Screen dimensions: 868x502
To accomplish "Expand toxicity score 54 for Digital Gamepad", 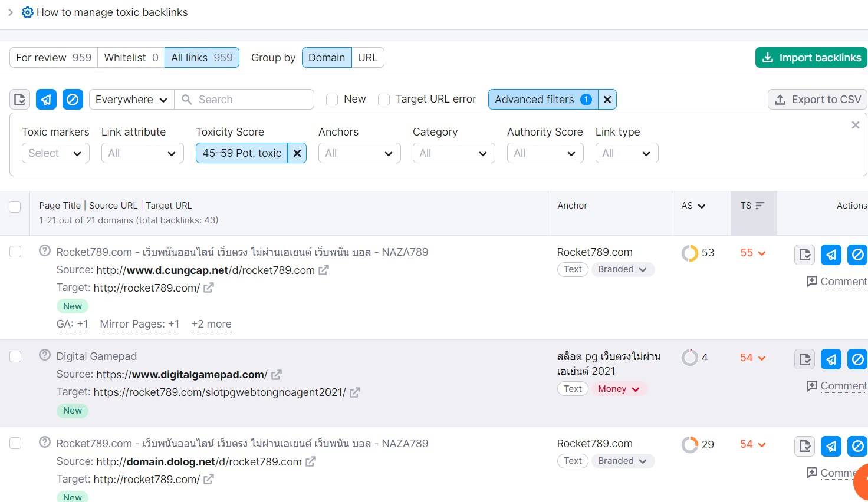I will (x=753, y=358).
